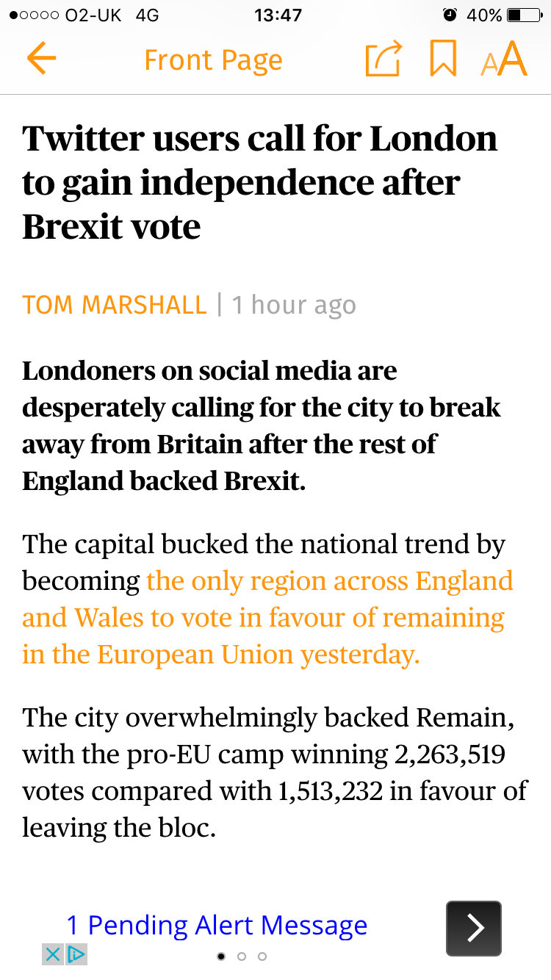This screenshot has height=980, width=551.
Task: Open the share article icon
Action: [x=383, y=59]
